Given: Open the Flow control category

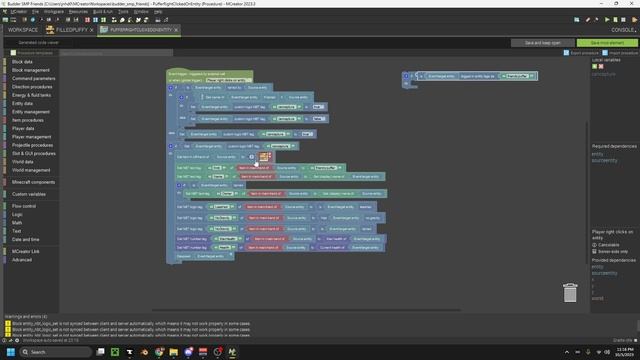Looking at the screenshot, I should coord(24,206).
